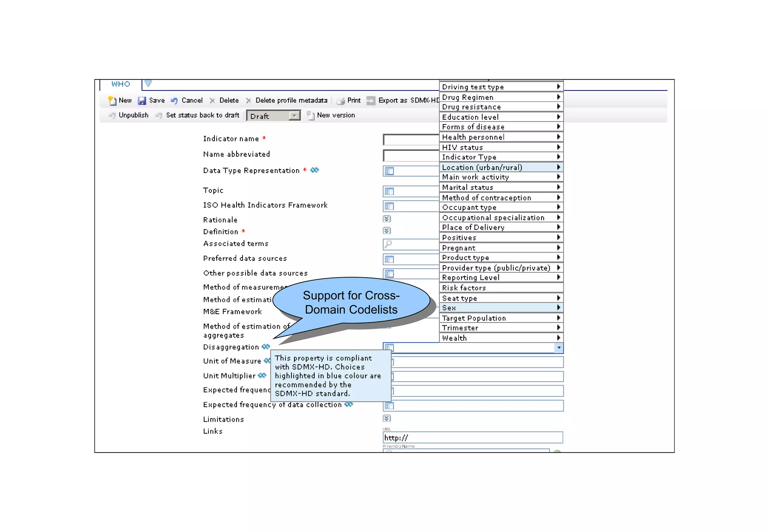The width and height of the screenshot is (769, 532).
Task: Click the Delete profile metadata icon
Action: coord(249,101)
